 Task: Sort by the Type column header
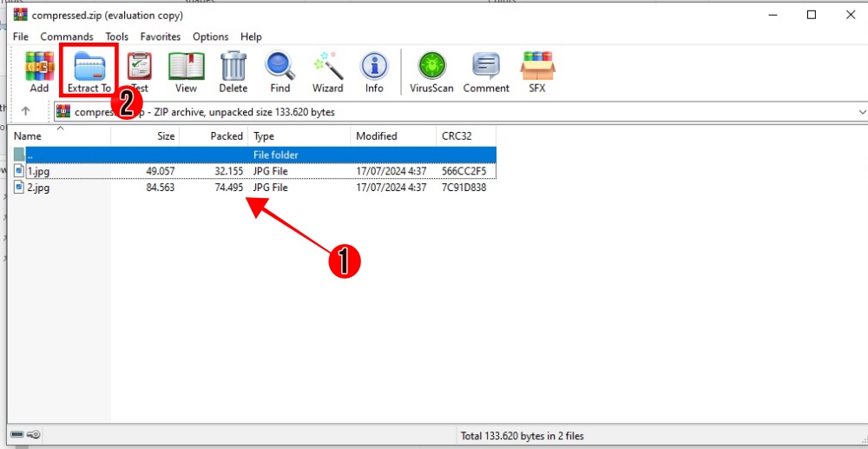click(299, 136)
